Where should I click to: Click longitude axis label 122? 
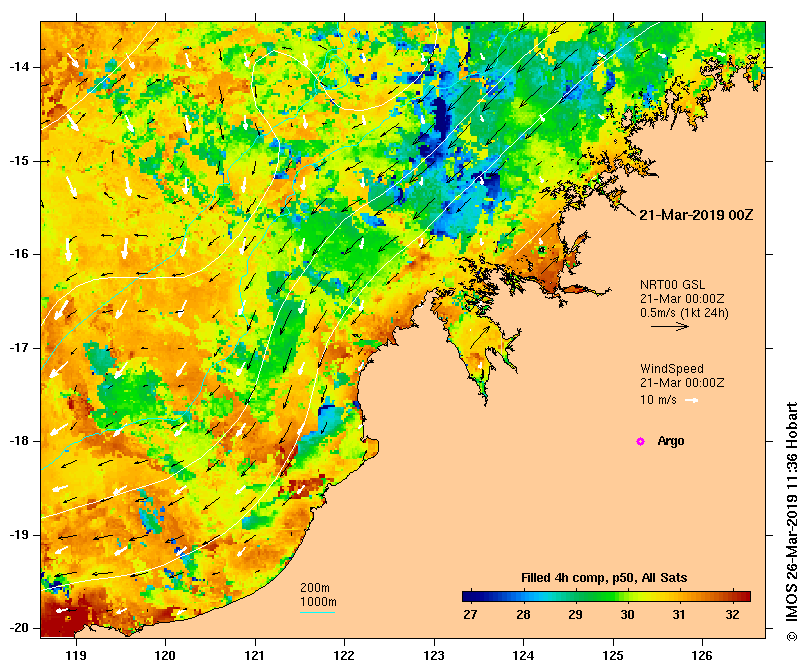[x=344, y=655]
